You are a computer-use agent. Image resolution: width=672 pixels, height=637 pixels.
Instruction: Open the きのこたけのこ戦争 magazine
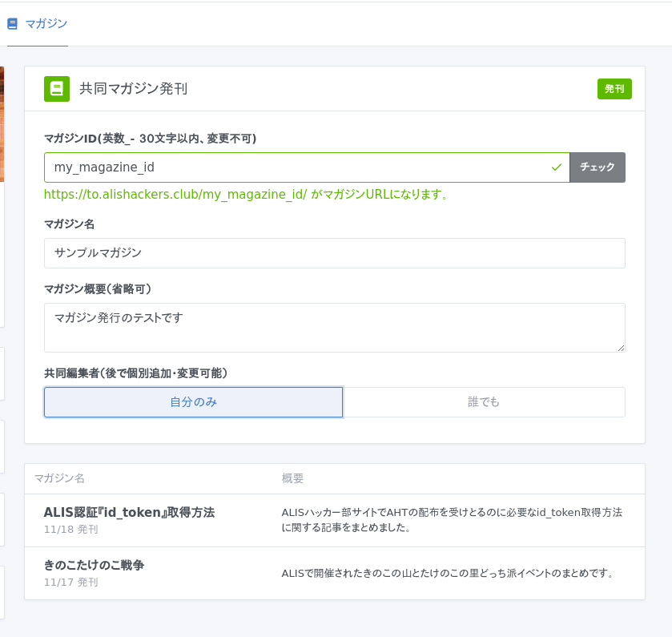pyautogui.click(x=94, y=565)
